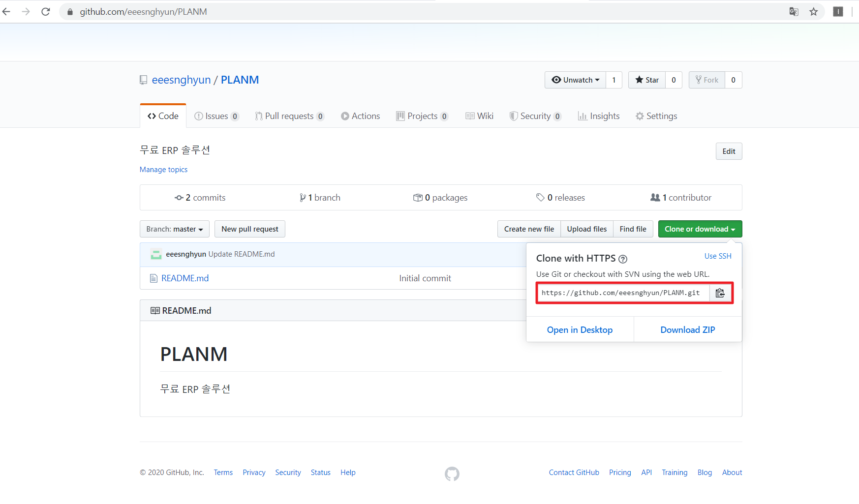Click the eeesnghyun owner link in title
Screen dimensions: 859x504
coord(181,80)
